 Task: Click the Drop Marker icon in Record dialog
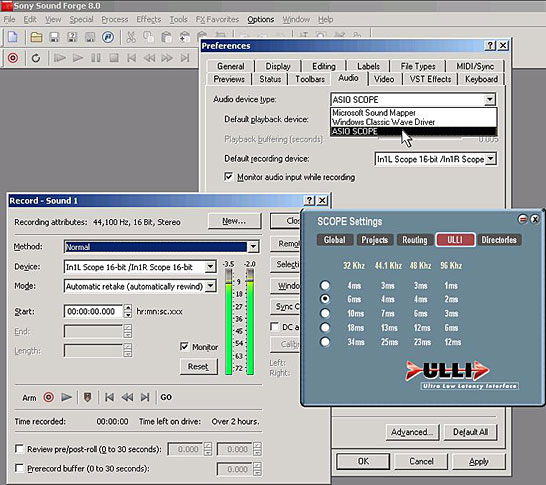(87, 397)
